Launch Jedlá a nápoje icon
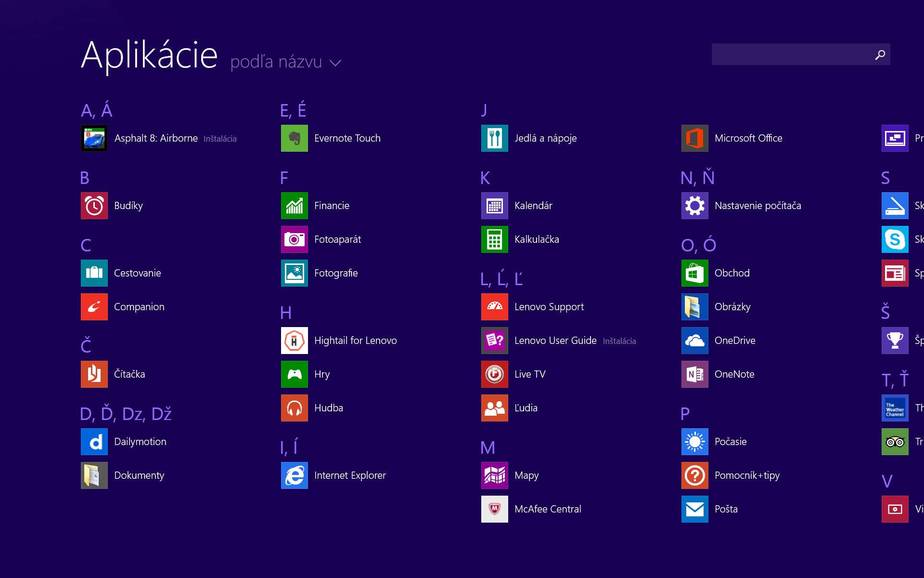The image size is (924, 578). click(494, 138)
